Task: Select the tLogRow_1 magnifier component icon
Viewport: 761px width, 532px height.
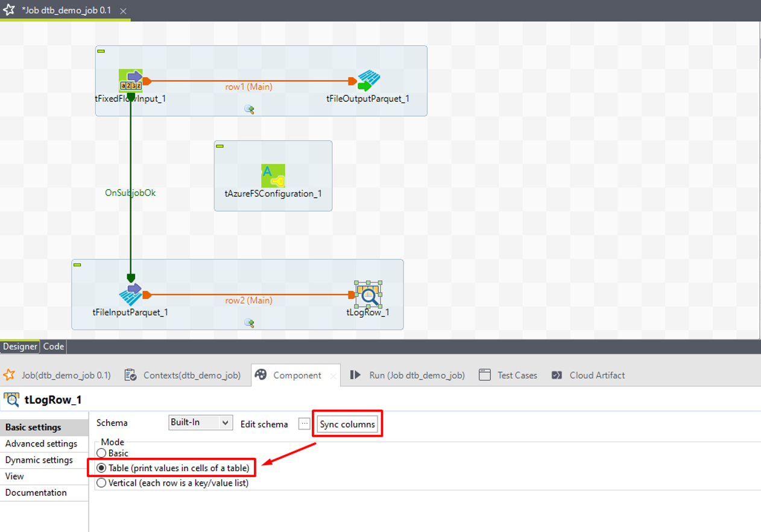Action: 368,295
